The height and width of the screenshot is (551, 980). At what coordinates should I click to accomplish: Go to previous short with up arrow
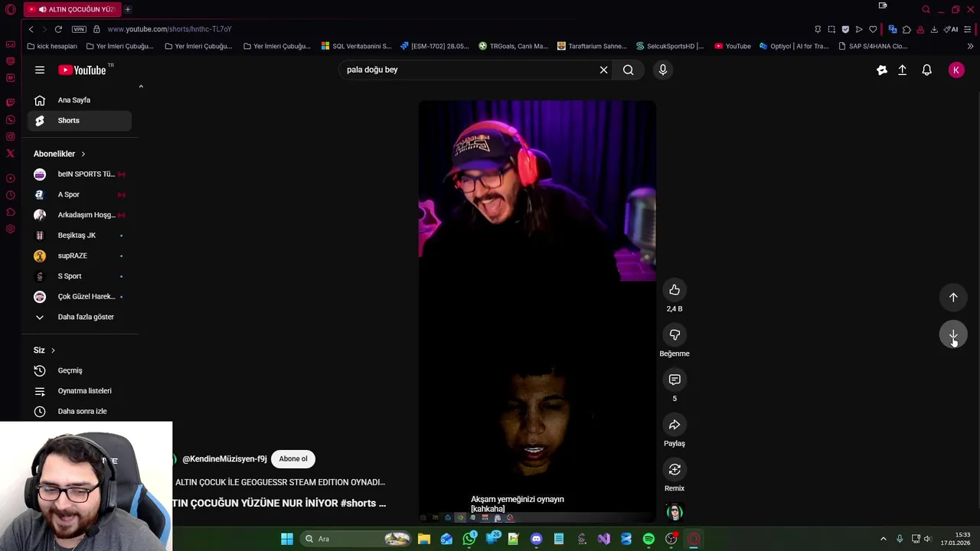[x=953, y=297]
